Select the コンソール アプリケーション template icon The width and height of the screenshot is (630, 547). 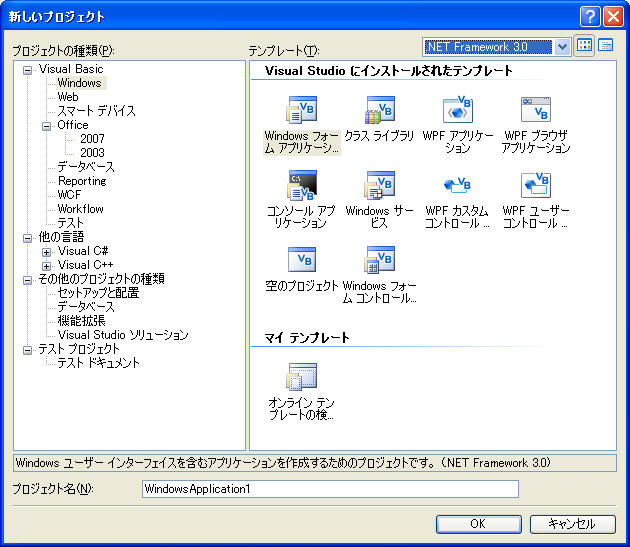tap(302, 185)
